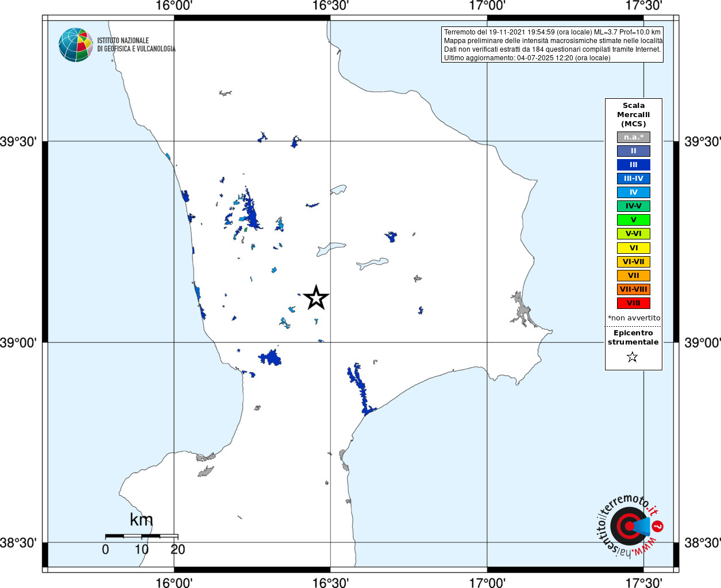Click the '10' scale bar value
The height and width of the screenshot is (588, 721).
tap(141, 550)
